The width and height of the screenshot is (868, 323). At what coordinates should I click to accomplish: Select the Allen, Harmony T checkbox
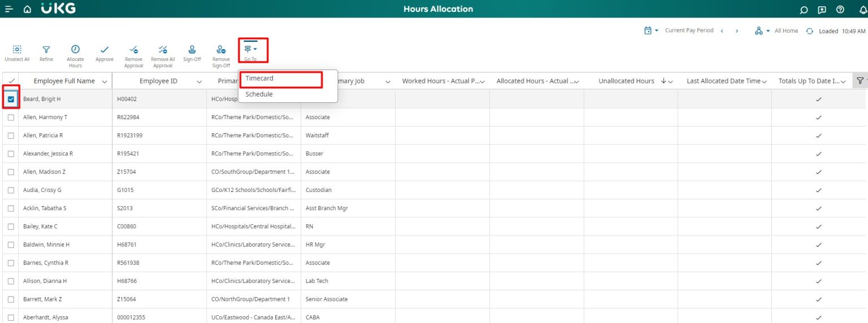pyautogui.click(x=11, y=117)
